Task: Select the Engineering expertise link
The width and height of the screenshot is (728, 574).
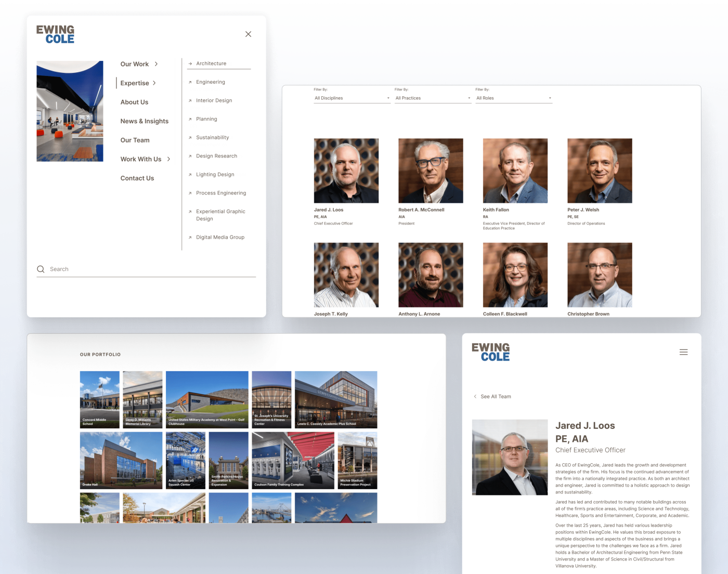Action: click(x=211, y=82)
